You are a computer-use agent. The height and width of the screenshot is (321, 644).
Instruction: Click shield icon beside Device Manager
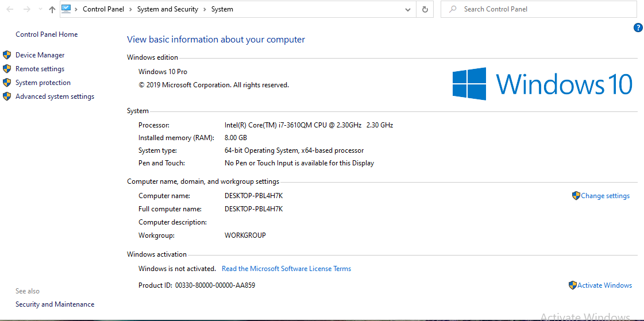(x=7, y=55)
